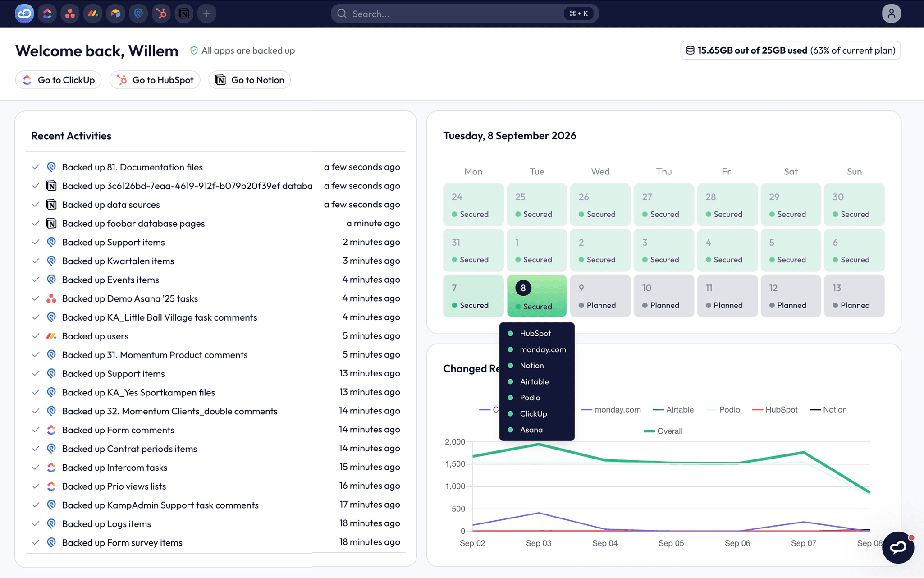Open 'Backed up Contrat periods items' activity
This screenshot has height=578, width=924.
129,449
